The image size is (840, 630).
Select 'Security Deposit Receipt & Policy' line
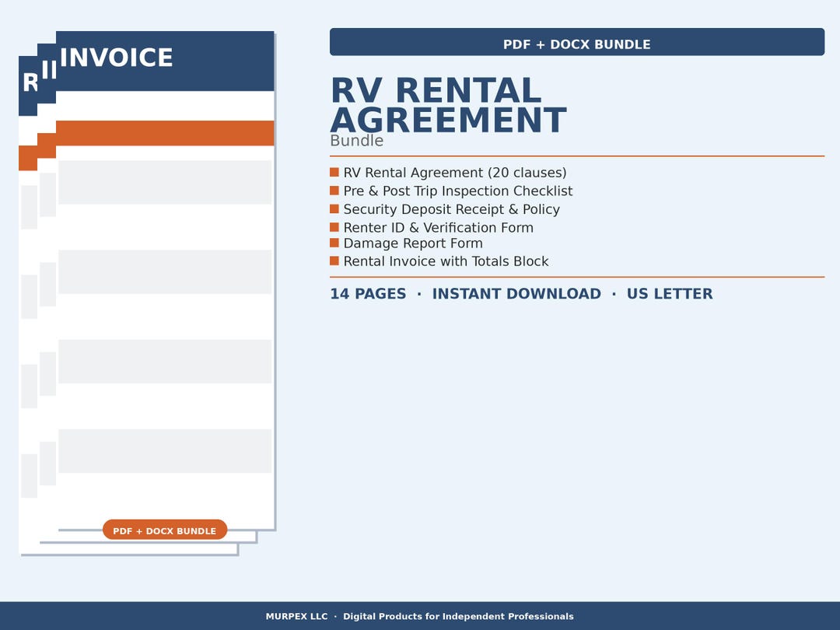point(452,209)
